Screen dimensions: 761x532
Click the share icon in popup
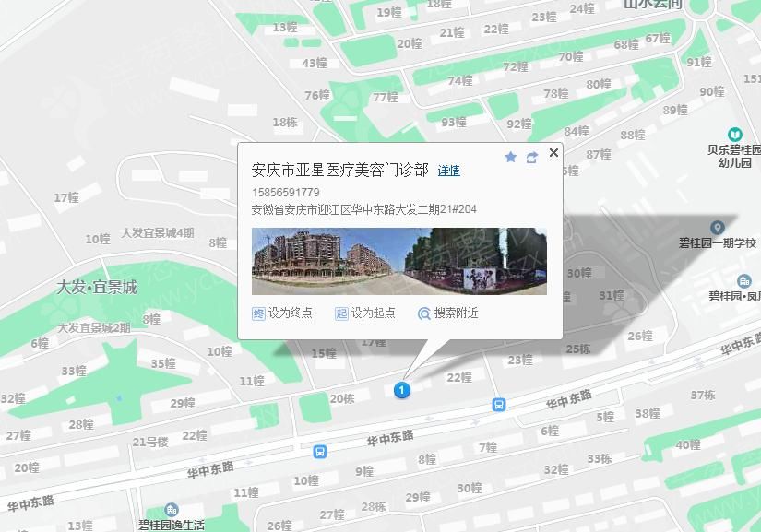pyautogui.click(x=532, y=157)
